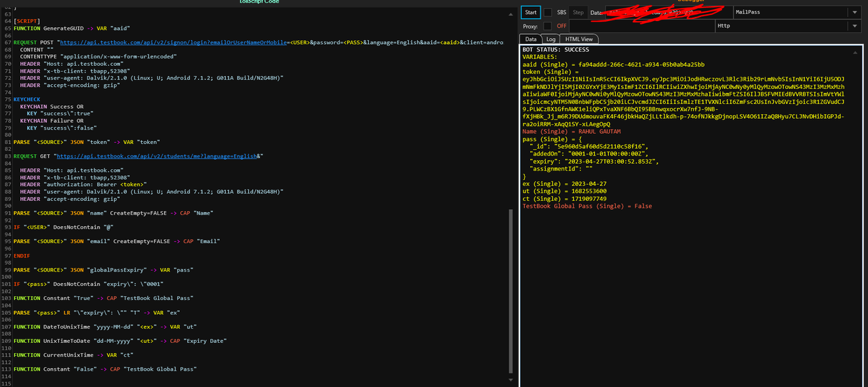Click the KEYCHECK line

coord(27,99)
